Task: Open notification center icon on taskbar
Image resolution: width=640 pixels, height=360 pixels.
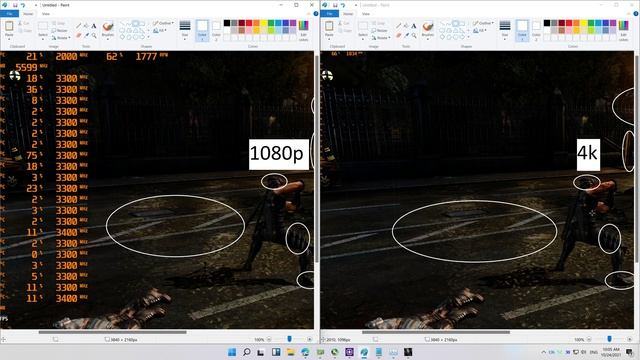Action: tap(629, 352)
